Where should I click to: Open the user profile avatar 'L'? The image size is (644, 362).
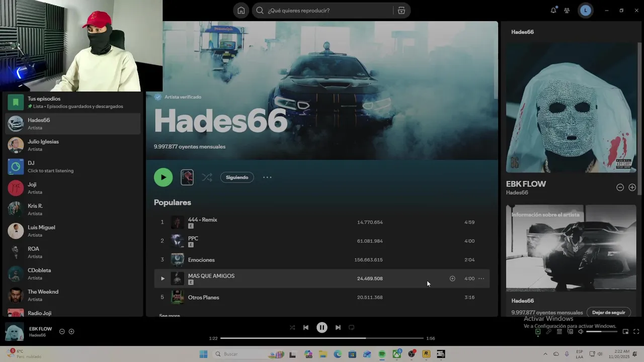coord(586,11)
